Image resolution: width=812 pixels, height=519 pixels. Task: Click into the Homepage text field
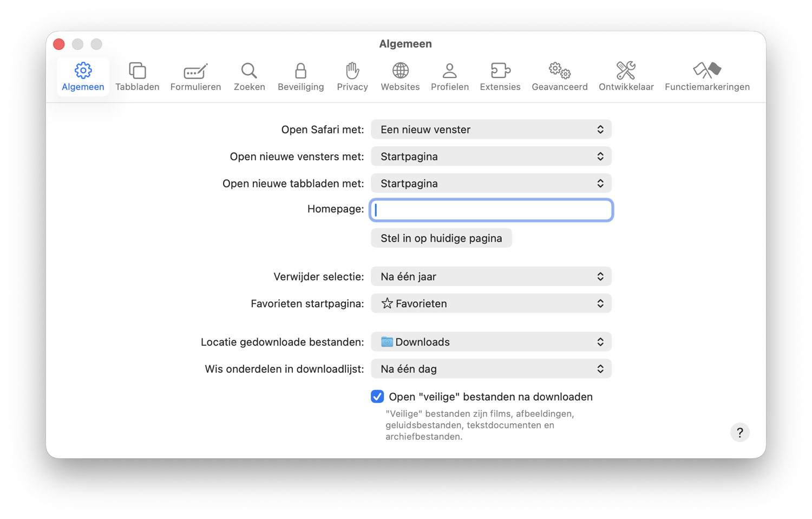(x=490, y=210)
